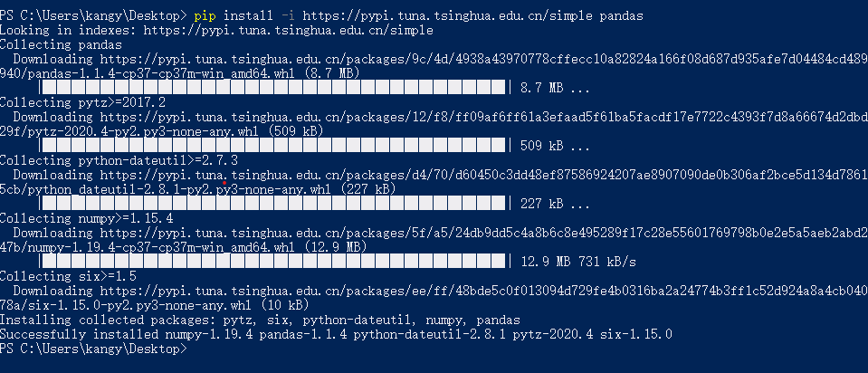Click the Successfully installed message line
This screenshot has width=868, height=373.
coord(336,334)
